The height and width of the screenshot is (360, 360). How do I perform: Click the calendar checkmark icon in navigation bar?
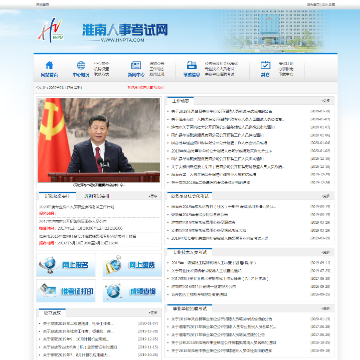coord(265,65)
